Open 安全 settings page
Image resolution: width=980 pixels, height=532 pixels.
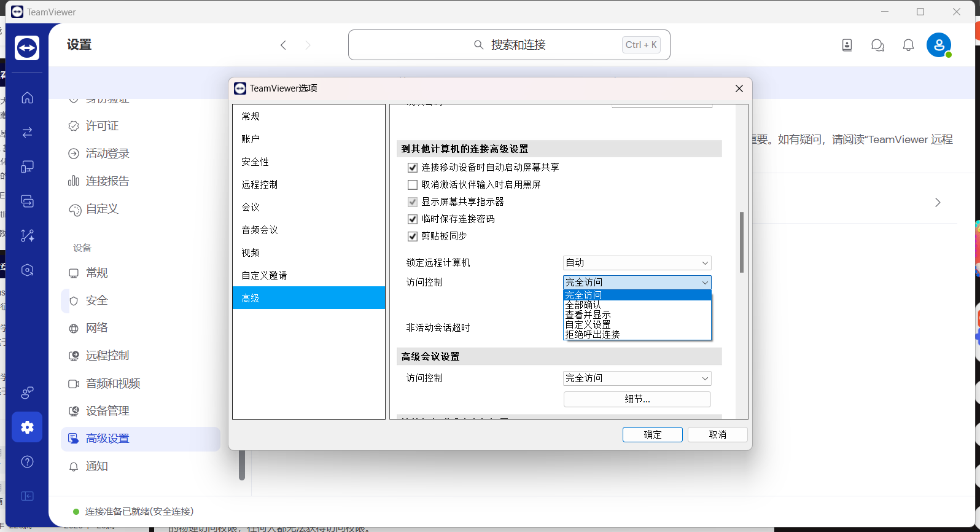tap(141, 300)
